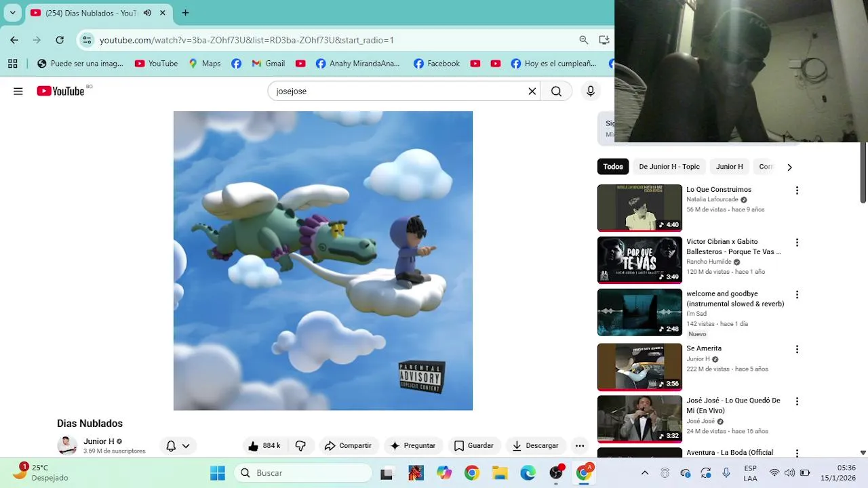Like the Dias Nublados video
868x488 pixels.
click(264, 445)
